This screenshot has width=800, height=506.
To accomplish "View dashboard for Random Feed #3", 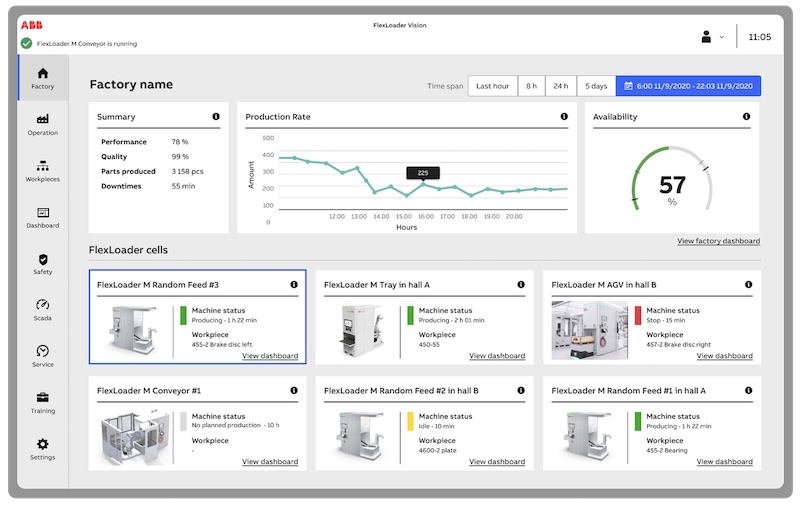I will (270, 356).
